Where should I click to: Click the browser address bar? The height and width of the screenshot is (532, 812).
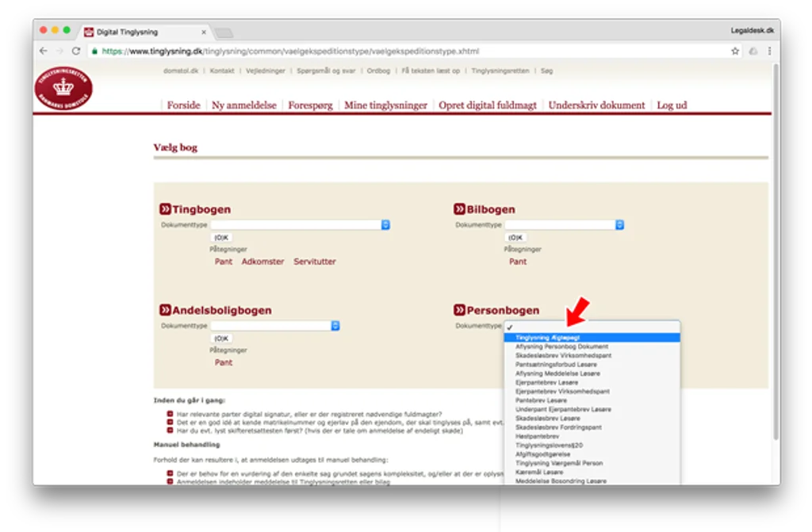pos(409,51)
